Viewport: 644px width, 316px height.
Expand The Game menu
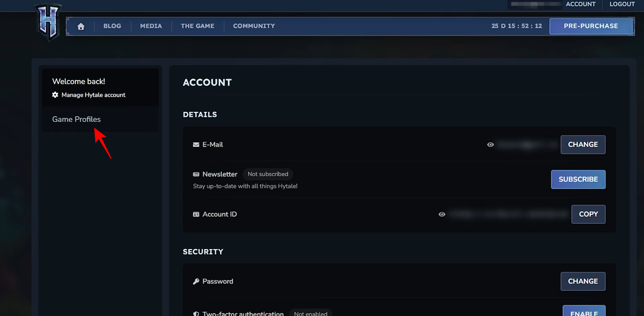click(197, 26)
